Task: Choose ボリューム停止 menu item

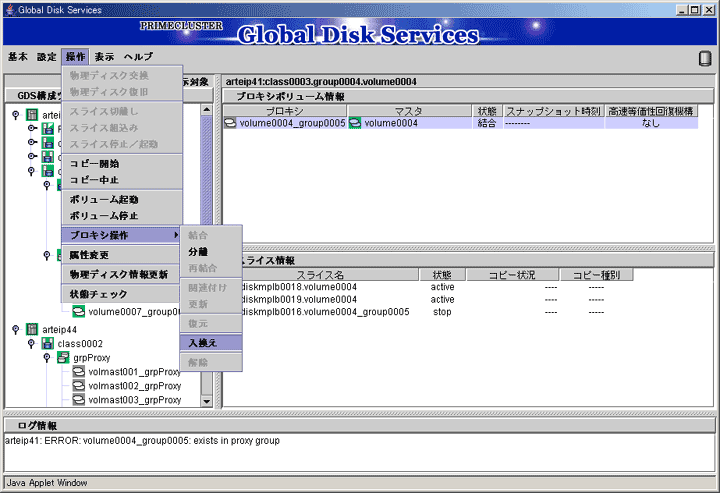Action: (122, 216)
